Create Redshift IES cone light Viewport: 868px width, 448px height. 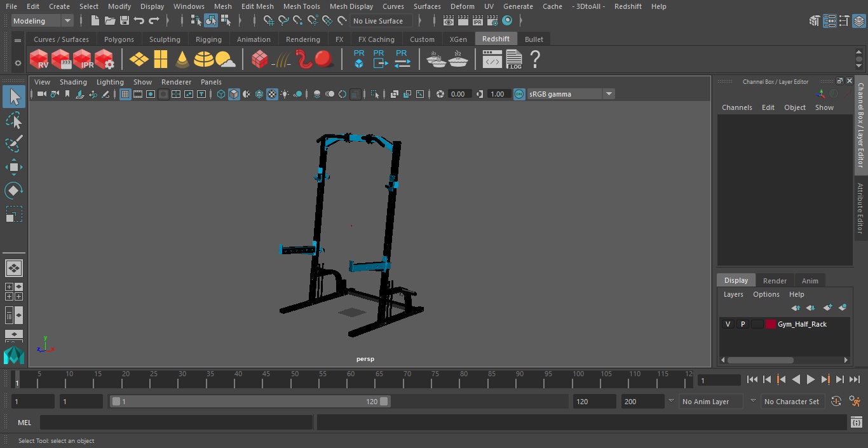tap(182, 60)
